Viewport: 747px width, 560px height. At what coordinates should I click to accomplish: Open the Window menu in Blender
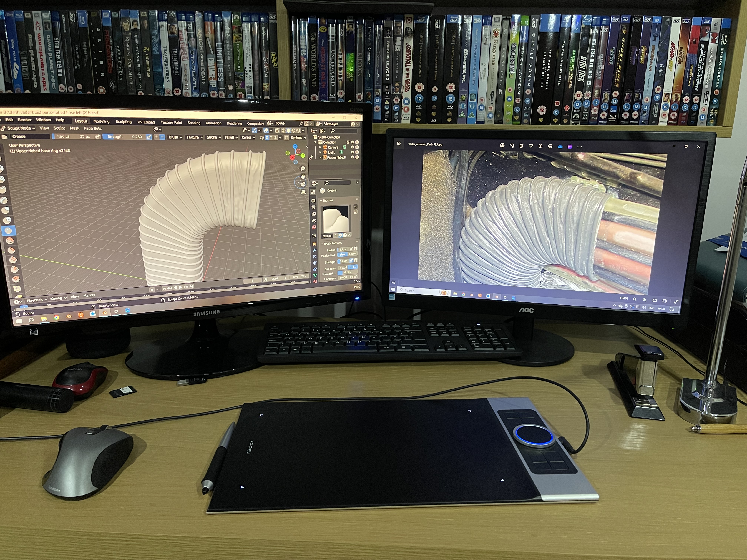pos(43,120)
